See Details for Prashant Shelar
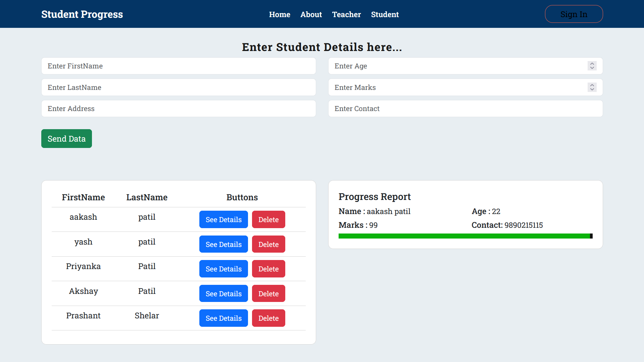The width and height of the screenshot is (644, 362). coord(224,318)
